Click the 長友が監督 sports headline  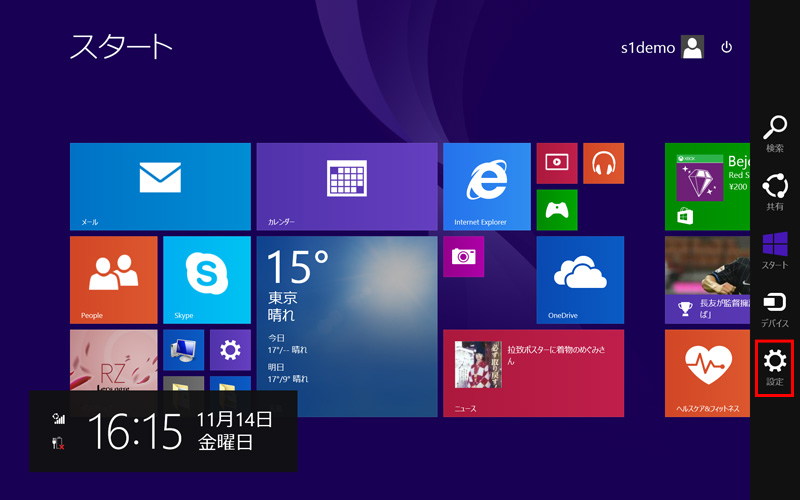724,308
